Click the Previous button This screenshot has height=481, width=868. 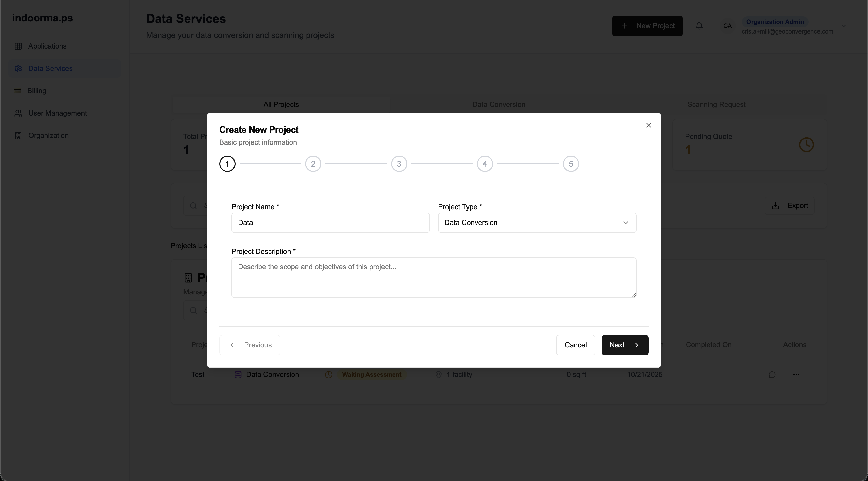tap(249, 345)
